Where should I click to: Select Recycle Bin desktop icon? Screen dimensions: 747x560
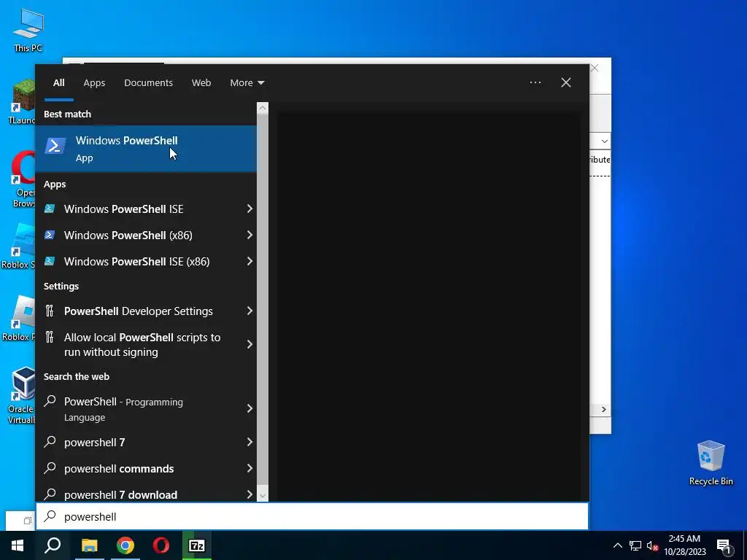(711, 463)
